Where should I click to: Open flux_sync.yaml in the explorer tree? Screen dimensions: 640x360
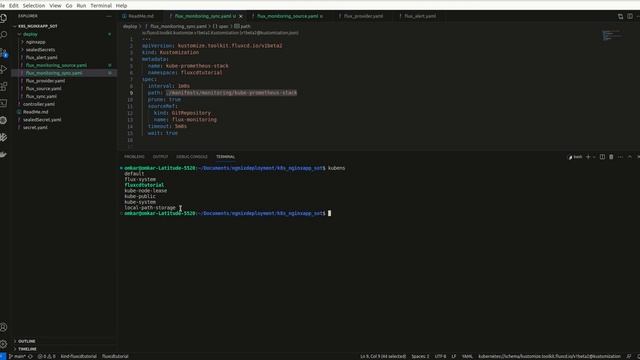[x=41, y=96]
